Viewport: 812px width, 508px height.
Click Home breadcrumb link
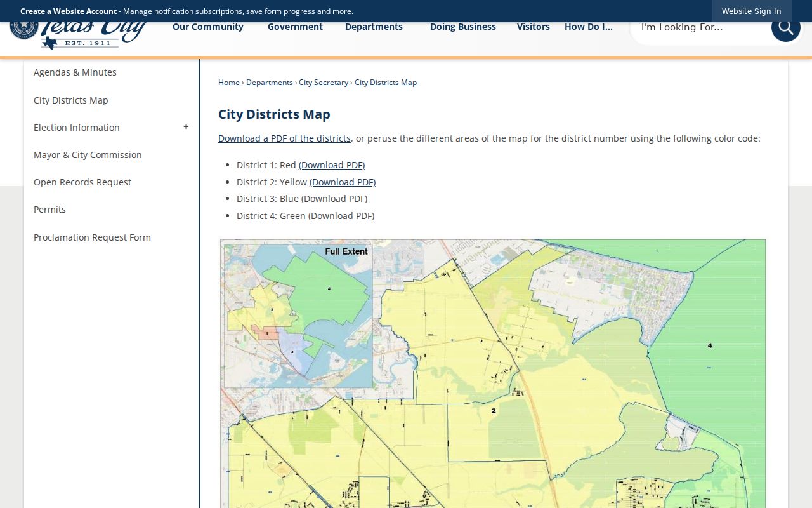click(229, 83)
